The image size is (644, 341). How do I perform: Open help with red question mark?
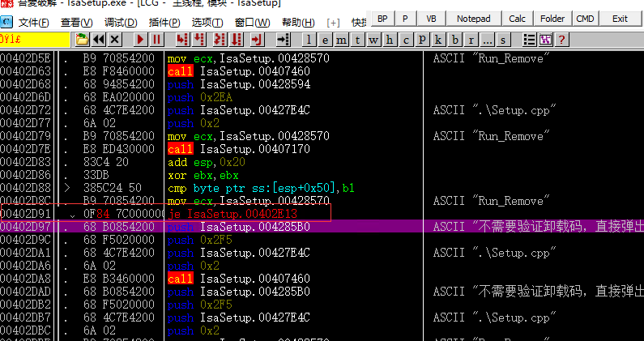point(561,40)
